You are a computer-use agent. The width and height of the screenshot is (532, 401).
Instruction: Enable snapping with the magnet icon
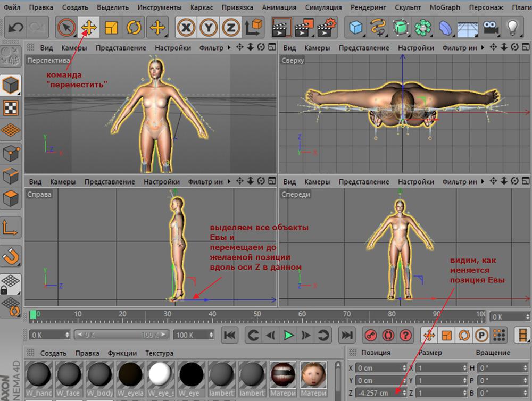pos(11,256)
